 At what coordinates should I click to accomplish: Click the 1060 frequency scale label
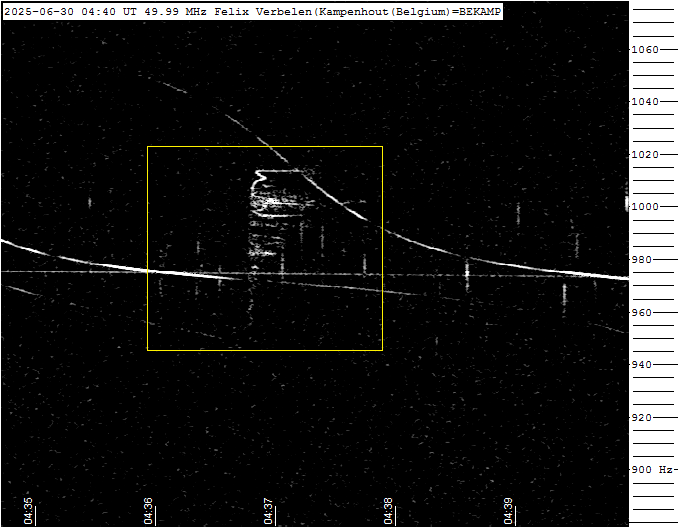click(x=645, y=50)
